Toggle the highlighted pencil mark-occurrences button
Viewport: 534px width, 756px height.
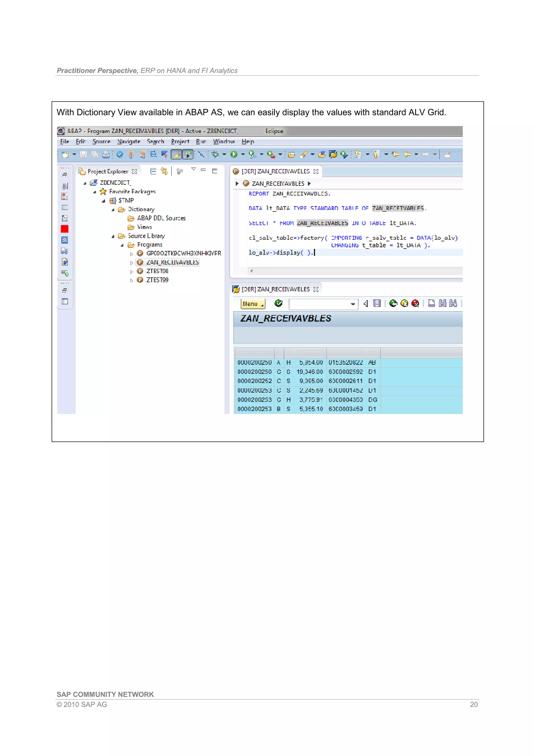point(177,154)
